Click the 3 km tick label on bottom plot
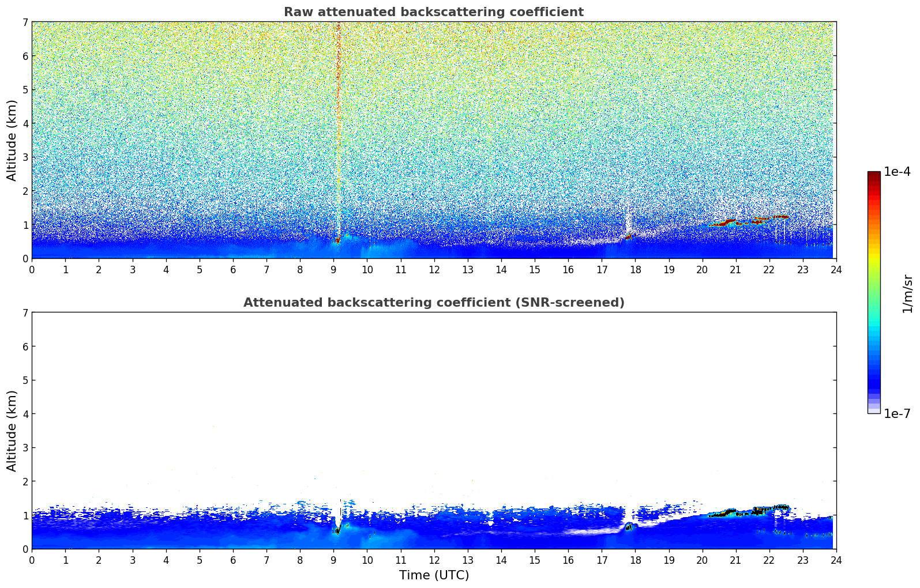This screenshot has width=920, height=588. [x=25, y=448]
